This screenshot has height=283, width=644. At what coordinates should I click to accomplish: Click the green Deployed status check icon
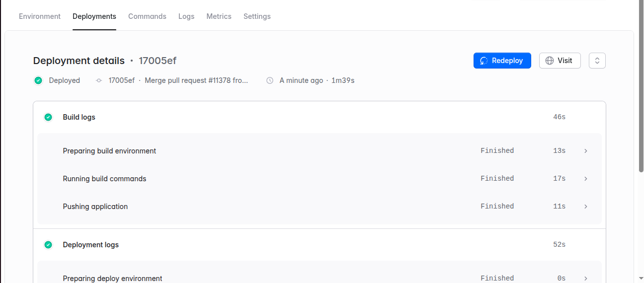pos(38,80)
